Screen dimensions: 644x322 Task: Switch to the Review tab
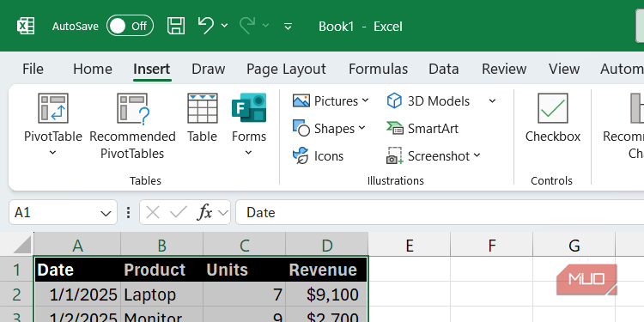click(x=504, y=69)
